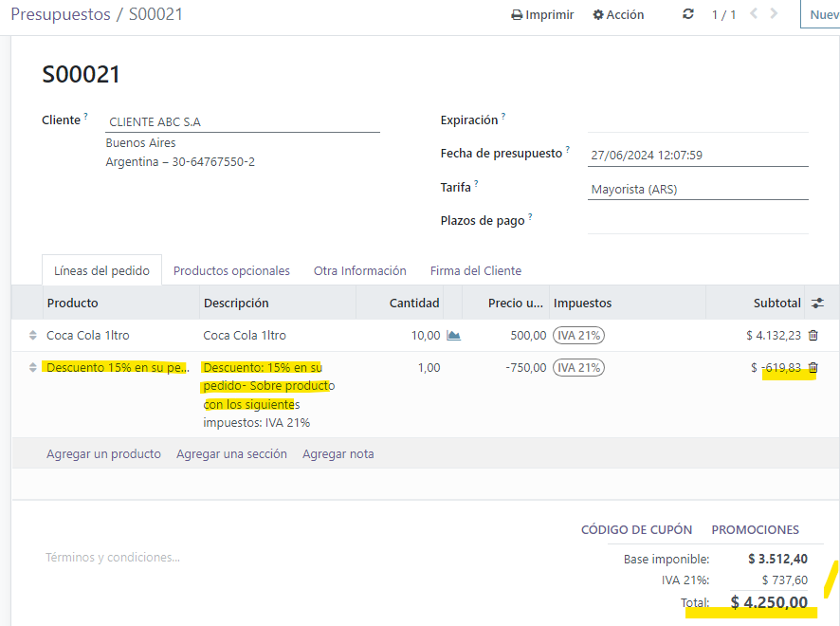The width and height of the screenshot is (840, 626).
Task: Click Agregar nota link
Action: 338,454
